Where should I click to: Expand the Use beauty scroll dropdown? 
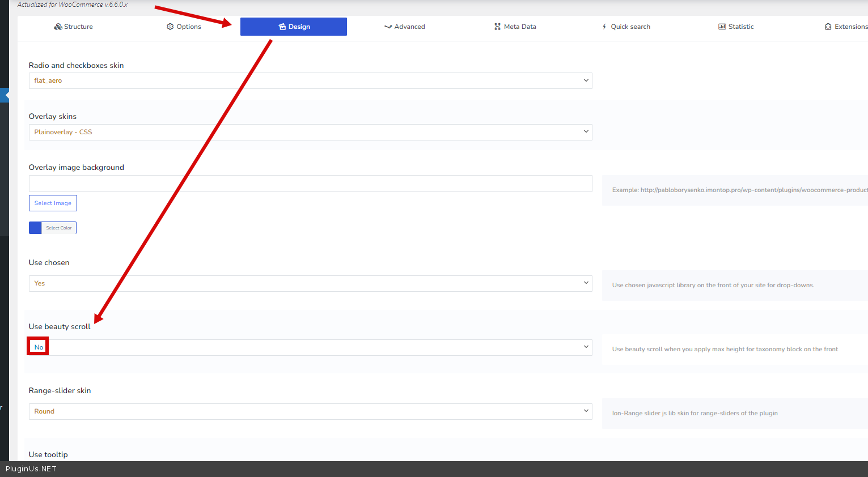pyautogui.click(x=310, y=347)
